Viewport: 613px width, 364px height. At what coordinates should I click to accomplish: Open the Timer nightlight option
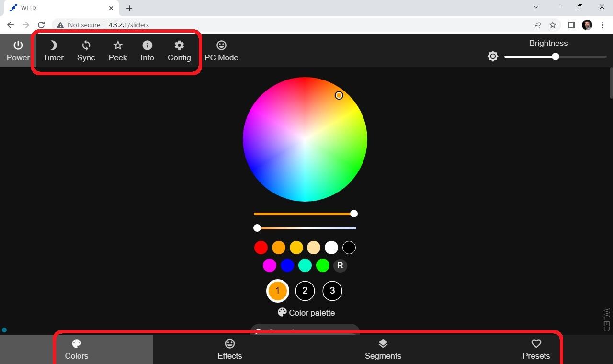pos(53,51)
